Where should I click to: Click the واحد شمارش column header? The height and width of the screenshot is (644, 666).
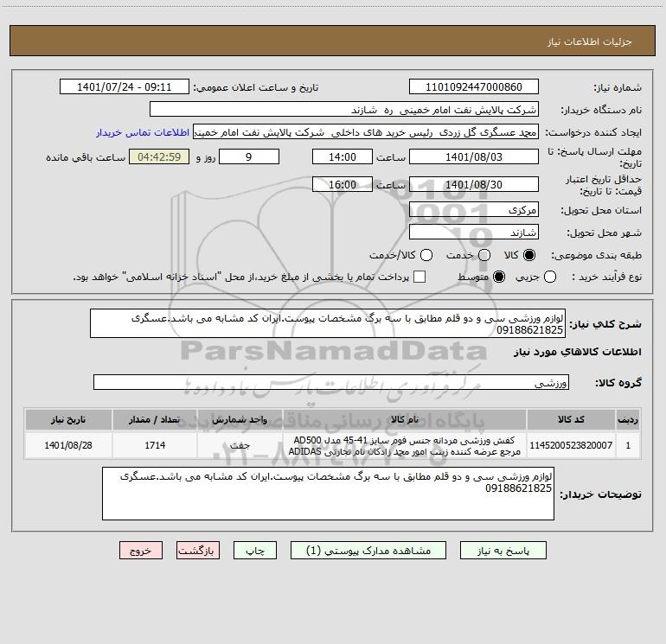[240, 419]
